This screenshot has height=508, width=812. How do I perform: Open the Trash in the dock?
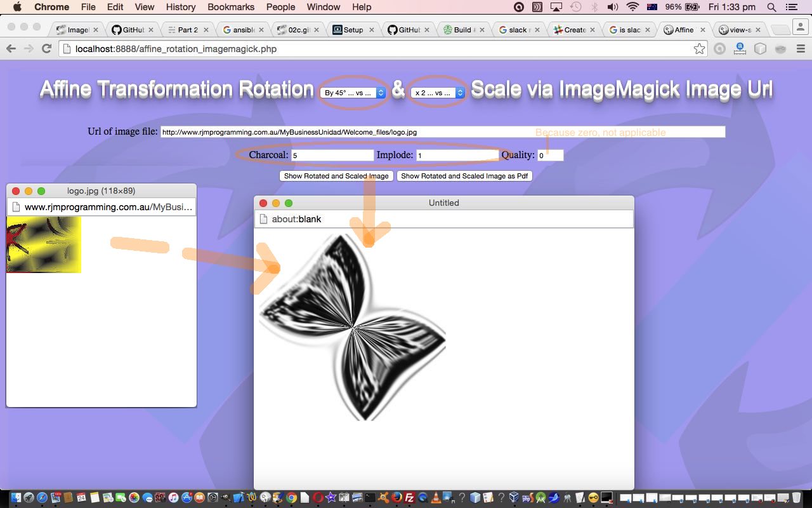(x=797, y=497)
